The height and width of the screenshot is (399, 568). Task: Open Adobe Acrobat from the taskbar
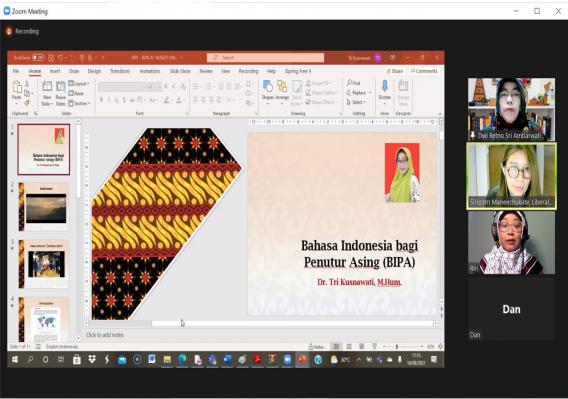tap(258, 359)
